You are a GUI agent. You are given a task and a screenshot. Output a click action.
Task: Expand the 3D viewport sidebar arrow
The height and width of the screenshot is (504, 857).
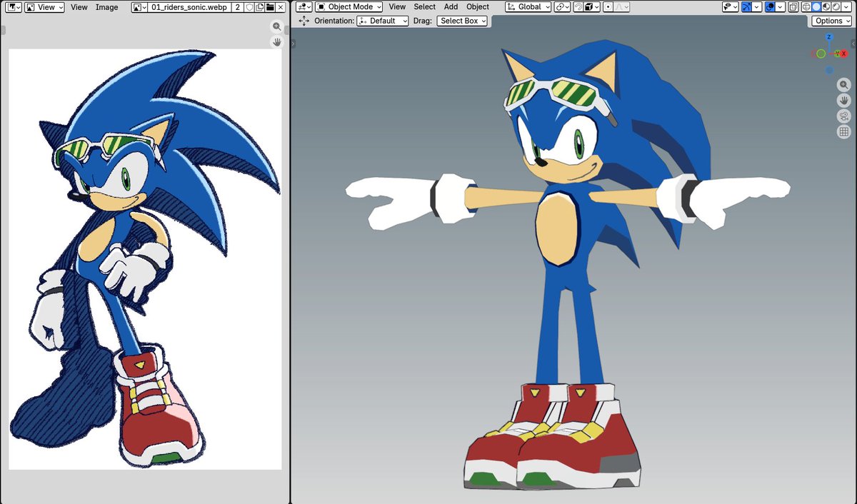[853, 44]
